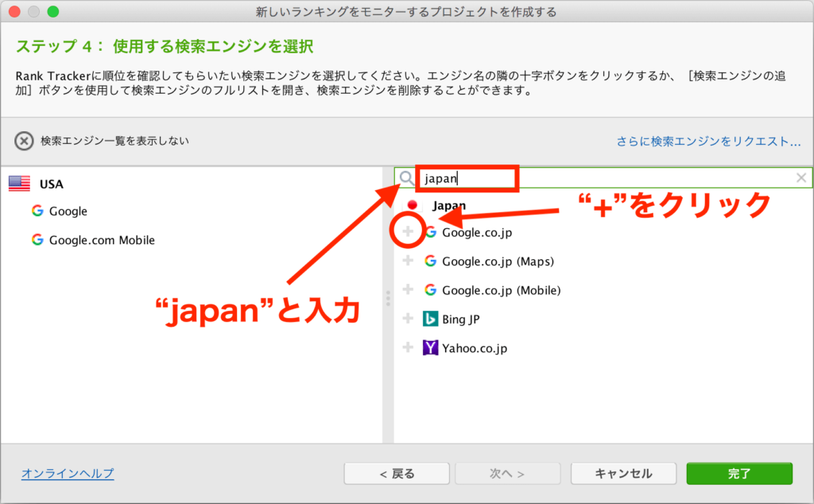The image size is (814, 504).
Task: Open the online help link
Action: pyautogui.click(x=68, y=473)
